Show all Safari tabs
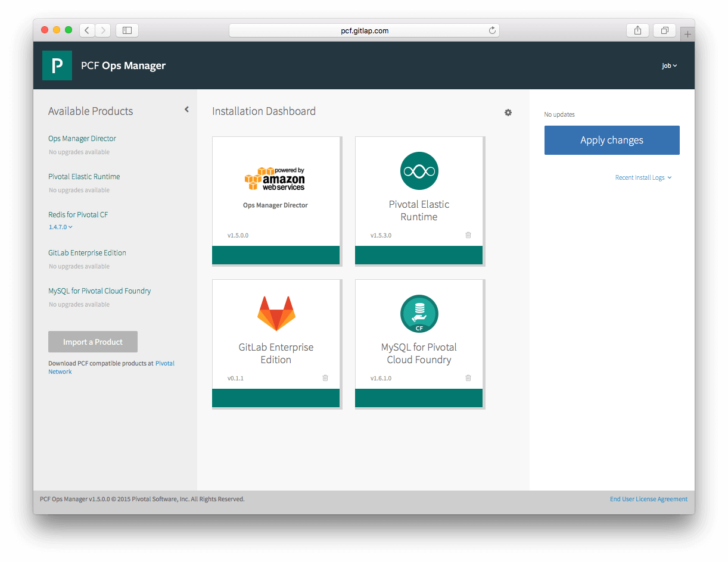This screenshot has width=728, height=562. tap(664, 30)
